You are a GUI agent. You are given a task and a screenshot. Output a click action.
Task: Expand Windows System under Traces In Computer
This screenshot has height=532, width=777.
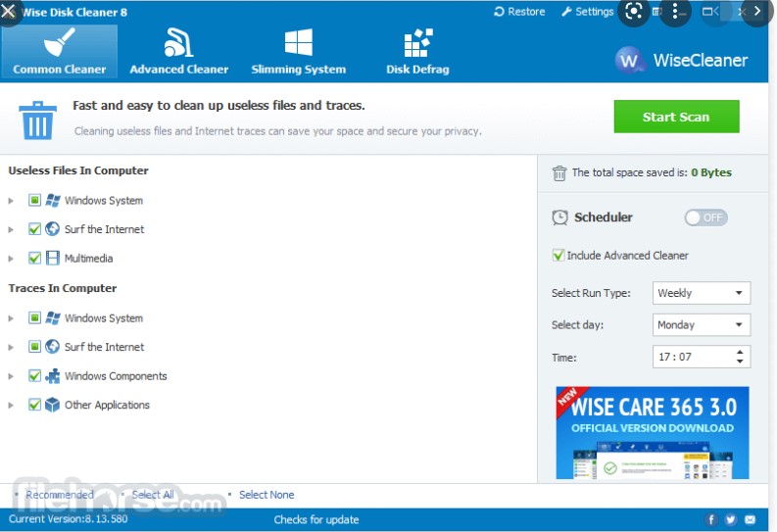tap(11, 318)
